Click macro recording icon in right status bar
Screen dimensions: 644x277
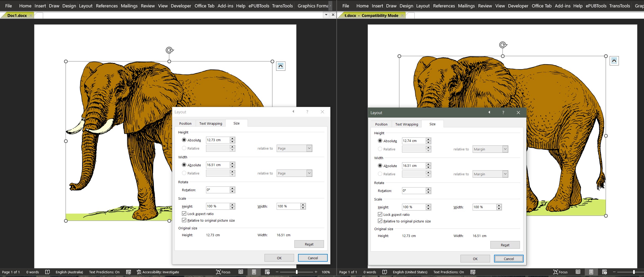473,272
